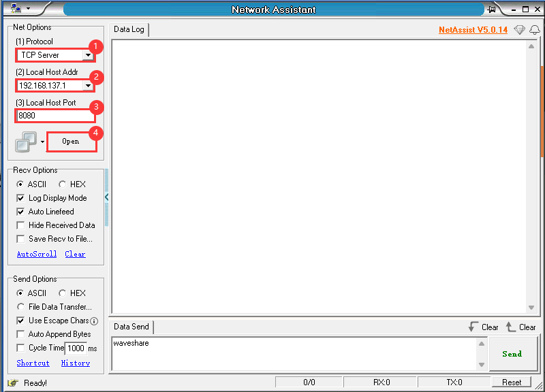Image resolution: width=545 pixels, height=392 pixels.
Task: Click the pin window icon in title bar
Action: coord(492,10)
